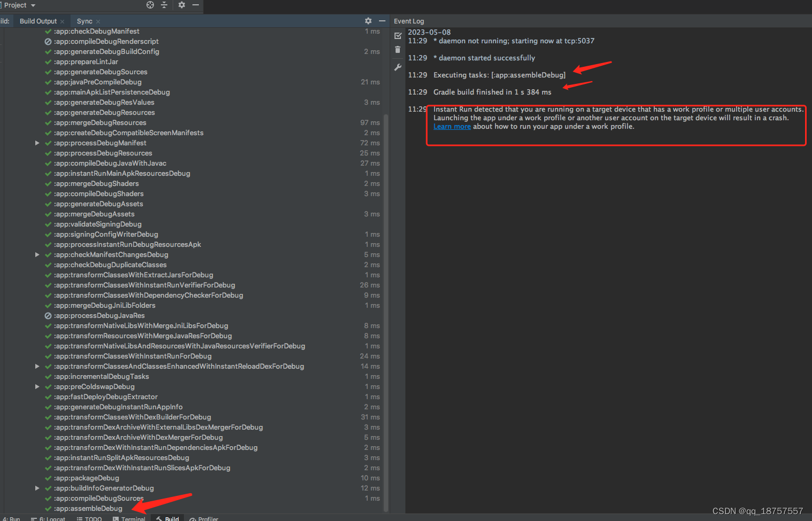
Task: Open the TODO tool window
Action: (x=92, y=518)
